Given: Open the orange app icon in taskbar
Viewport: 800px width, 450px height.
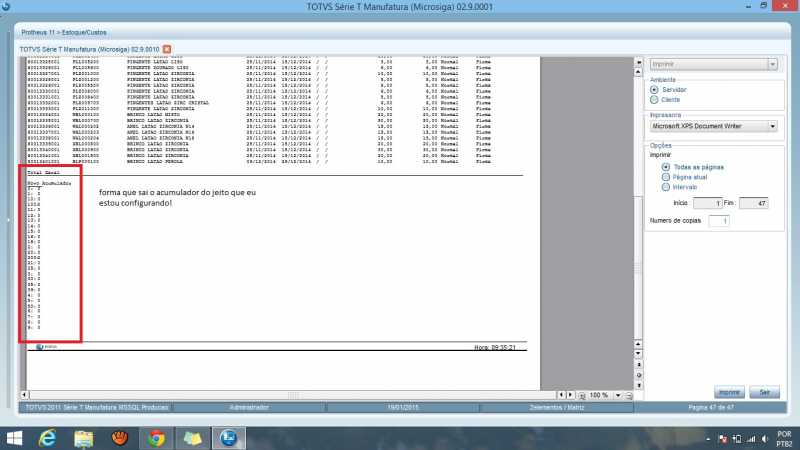Looking at the screenshot, I should (120, 438).
